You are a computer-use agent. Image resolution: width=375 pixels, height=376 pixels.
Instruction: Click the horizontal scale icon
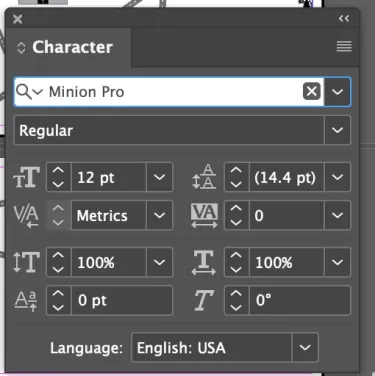tap(204, 263)
